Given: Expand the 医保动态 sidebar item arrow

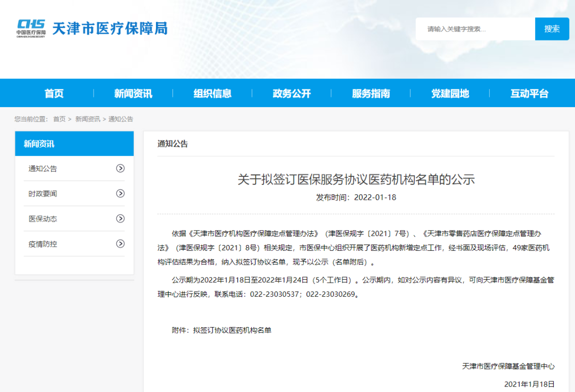Looking at the screenshot, I should click(121, 218).
